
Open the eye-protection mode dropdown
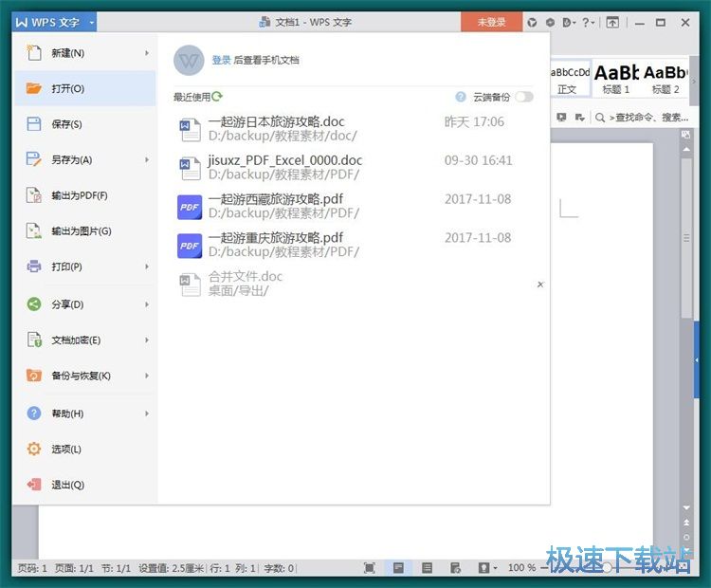coord(488,567)
